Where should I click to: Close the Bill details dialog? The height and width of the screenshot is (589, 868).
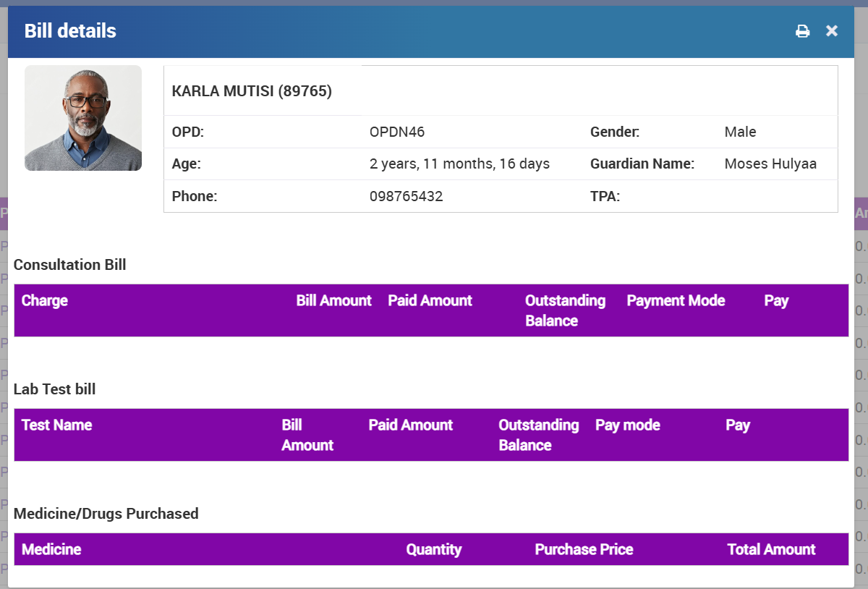832,30
